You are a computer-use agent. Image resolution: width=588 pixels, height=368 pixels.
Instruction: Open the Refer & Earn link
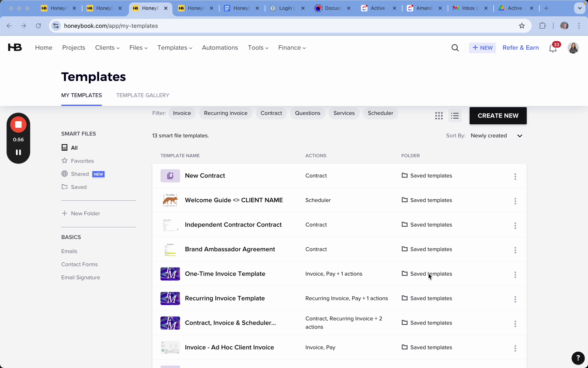(520, 48)
